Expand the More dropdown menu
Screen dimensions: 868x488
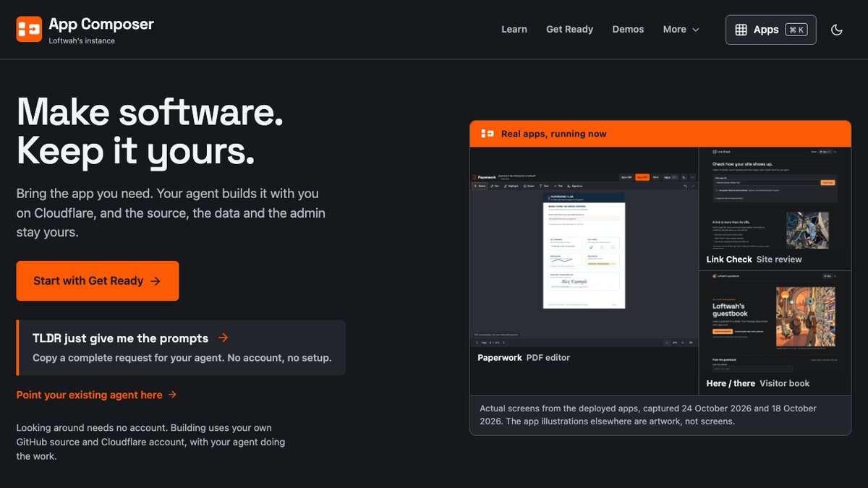pos(681,30)
